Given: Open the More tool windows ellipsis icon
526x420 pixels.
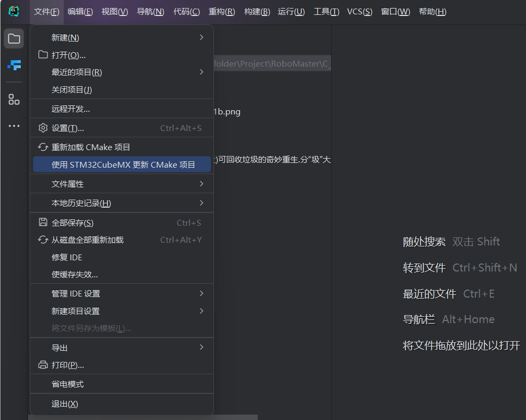Looking at the screenshot, I should coord(14,126).
